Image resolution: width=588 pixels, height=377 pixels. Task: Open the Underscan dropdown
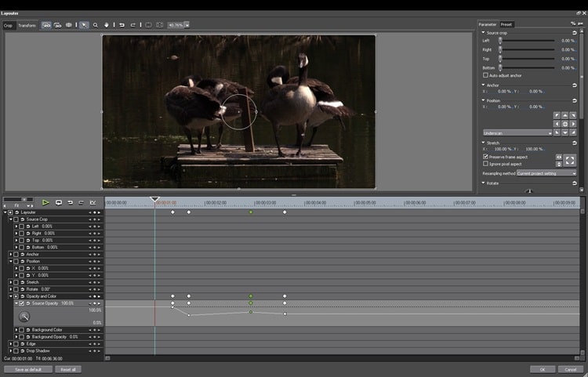[517, 133]
